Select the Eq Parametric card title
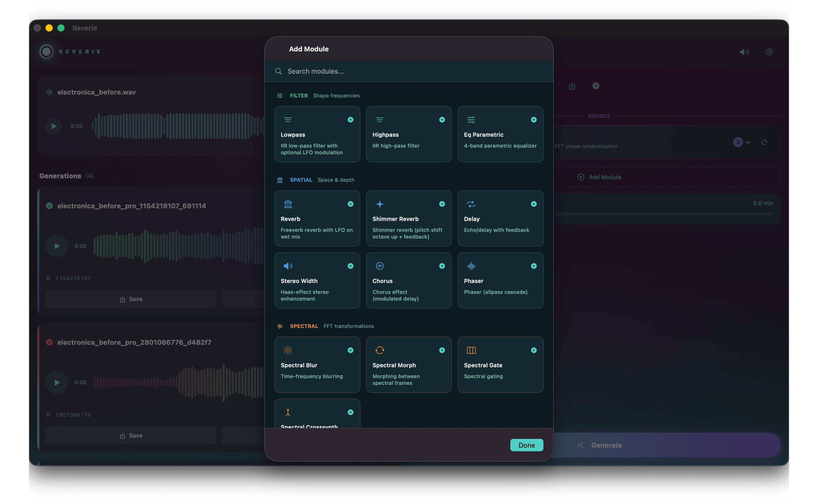The width and height of the screenshot is (818, 504). tap(484, 135)
